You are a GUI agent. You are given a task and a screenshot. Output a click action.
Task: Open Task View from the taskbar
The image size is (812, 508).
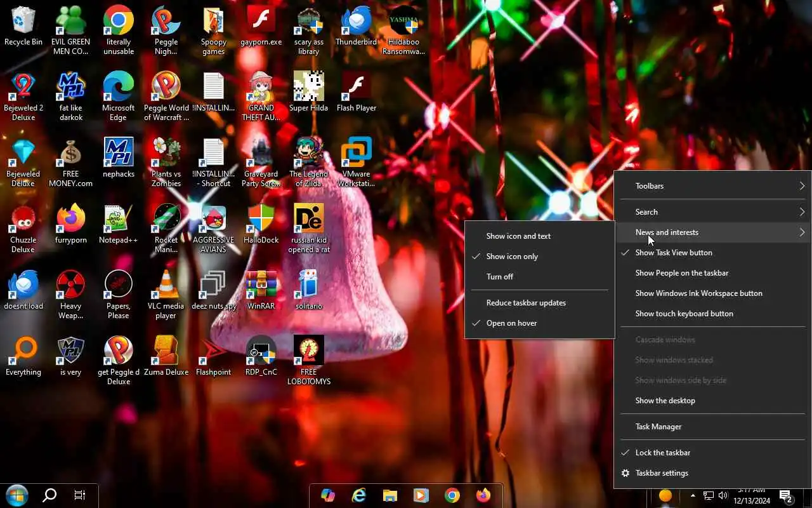(80, 495)
